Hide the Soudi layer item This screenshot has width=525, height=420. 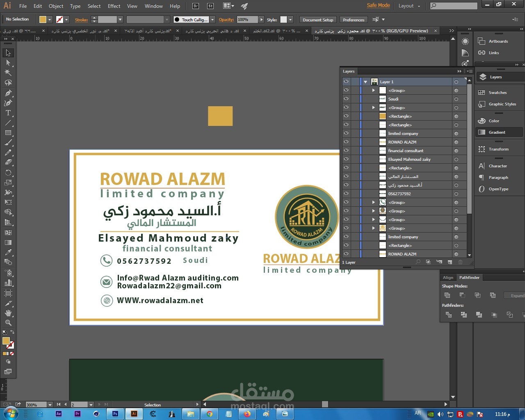(346, 99)
